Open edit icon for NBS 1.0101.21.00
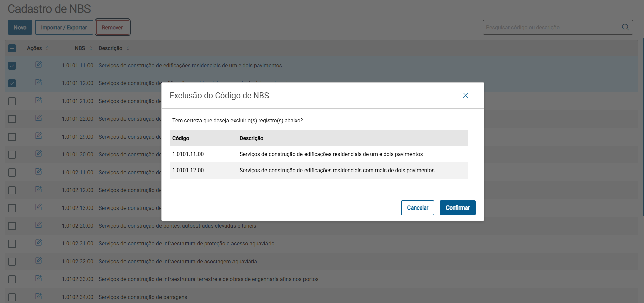Image resolution: width=644 pixels, height=303 pixels. coord(39,100)
